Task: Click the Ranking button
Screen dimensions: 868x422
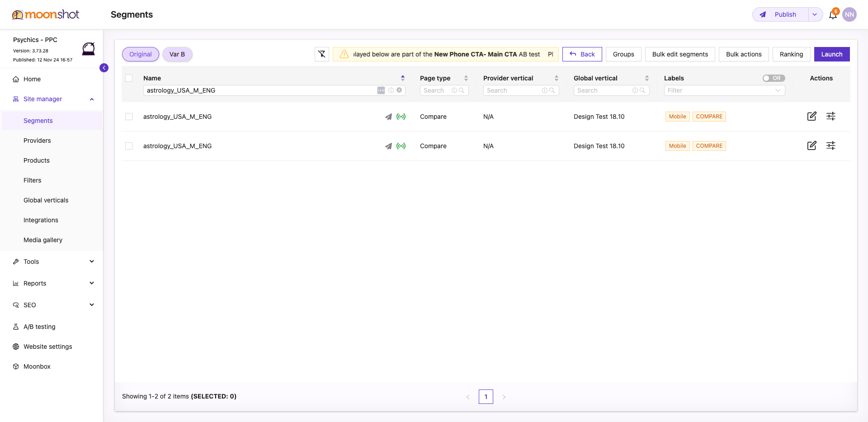Action: tap(791, 54)
